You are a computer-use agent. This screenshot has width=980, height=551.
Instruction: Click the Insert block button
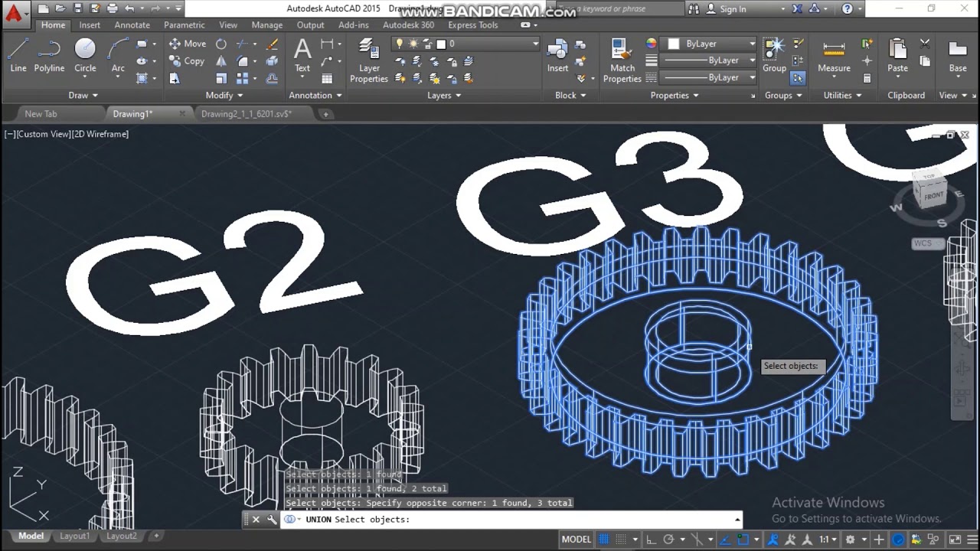(x=557, y=55)
